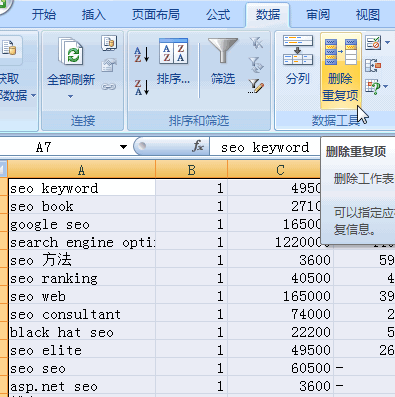Select column B header

coord(191,170)
